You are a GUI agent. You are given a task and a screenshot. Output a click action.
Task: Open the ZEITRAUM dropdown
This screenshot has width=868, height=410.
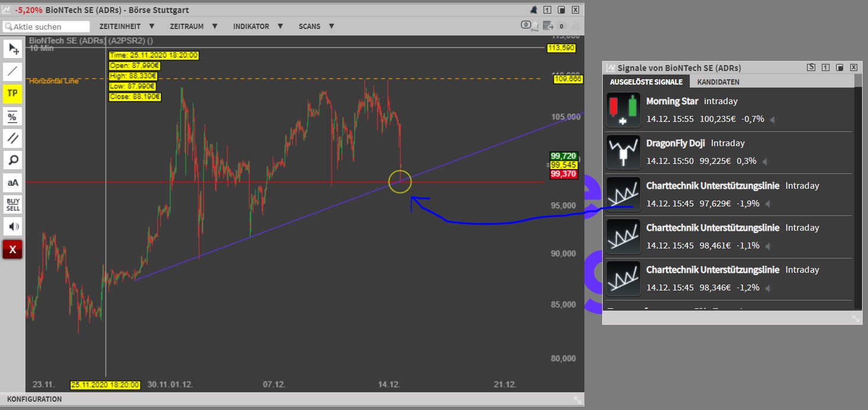tap(194, 27)
